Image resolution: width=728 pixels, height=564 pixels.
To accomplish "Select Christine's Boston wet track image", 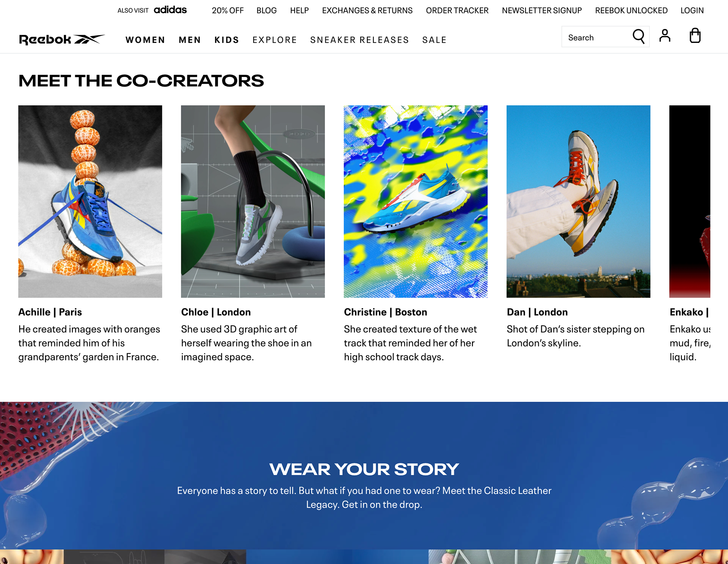I will click(416, 201).
